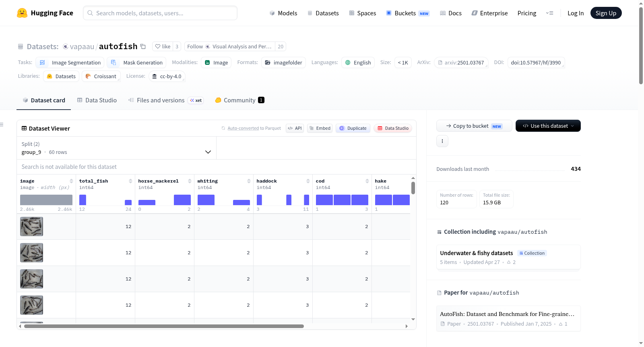The height and width of the screenshot is (347, 644).
Task: Open the Docs menu item
Action: (x=451, y=13)
